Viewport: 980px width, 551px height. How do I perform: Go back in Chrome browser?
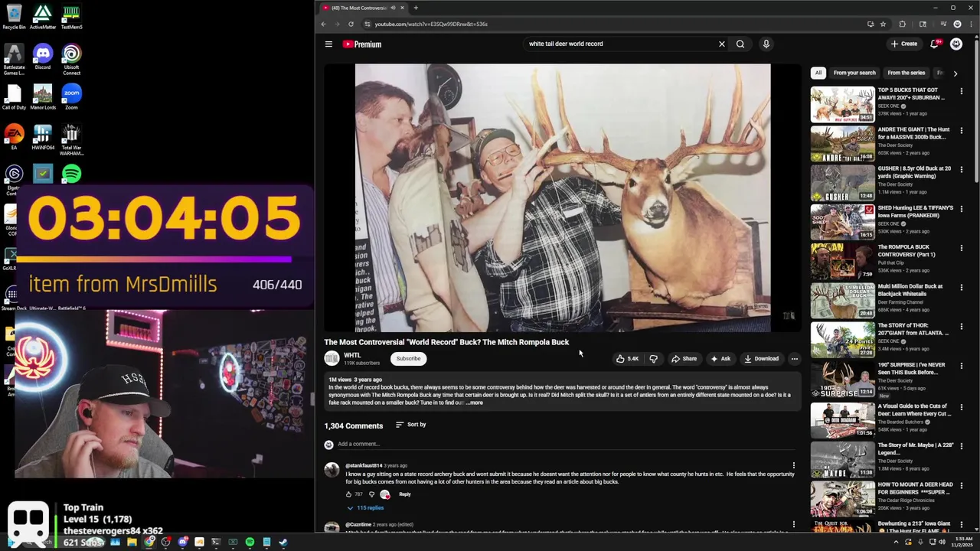point(323,24)
